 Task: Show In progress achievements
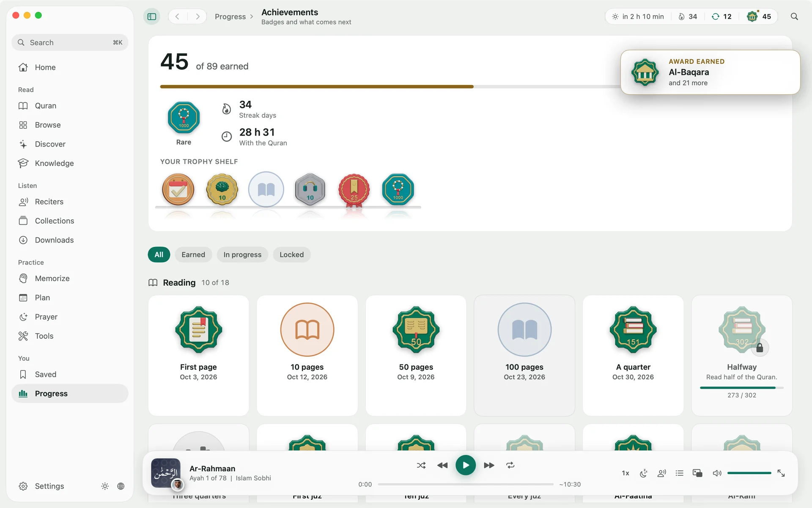pyautogui.click(x=242, y=254)
